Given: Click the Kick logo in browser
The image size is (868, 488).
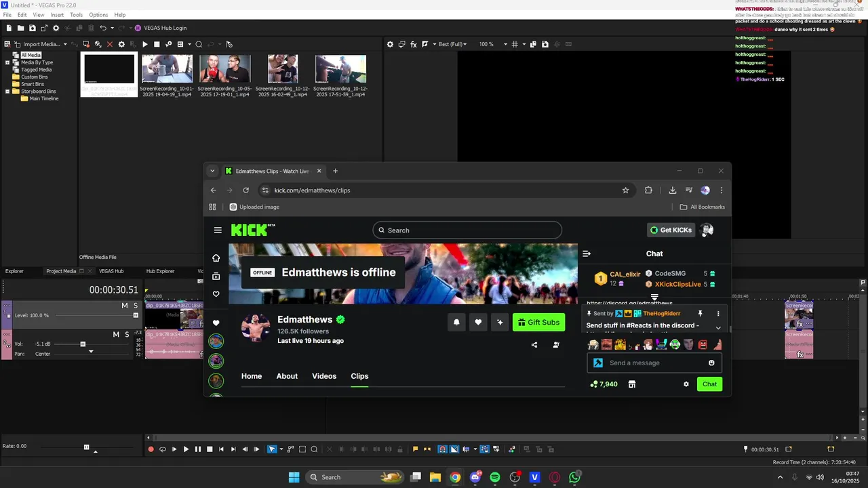Looking at the screenshot, I should (253, 230).
